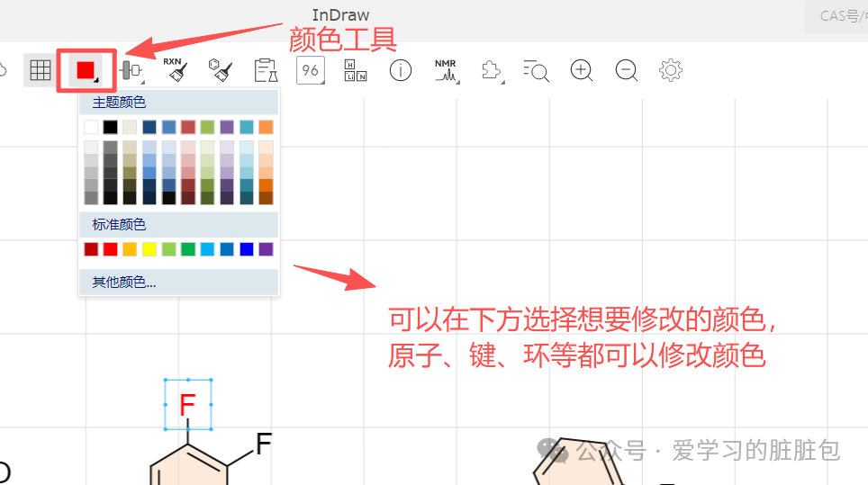Screen dimensions: 868x485
Task: Pick the cream theme color swatch
Action: point(130,127)
